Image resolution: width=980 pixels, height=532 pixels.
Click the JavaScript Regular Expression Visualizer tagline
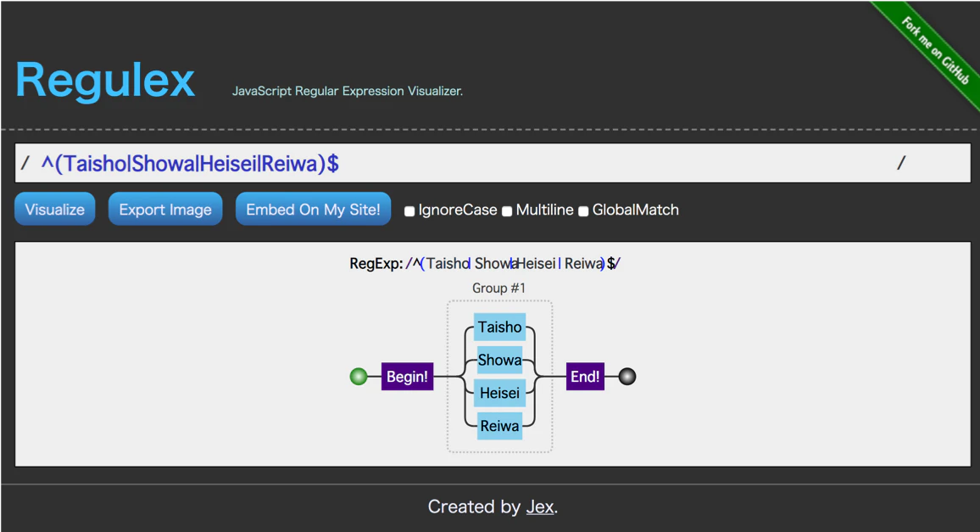click(348, 91)
